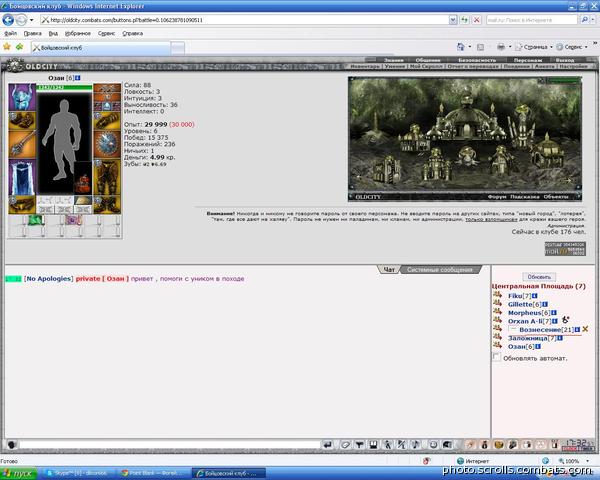Click the knight helmet icon in chat bar
Image resolution: width=600 pixels, height=480 pixels.
click(447, 445)
